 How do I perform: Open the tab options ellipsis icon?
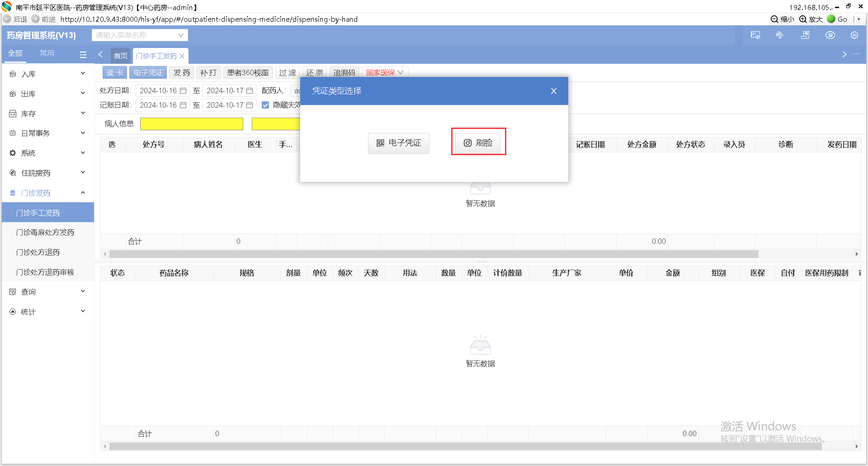857,54
